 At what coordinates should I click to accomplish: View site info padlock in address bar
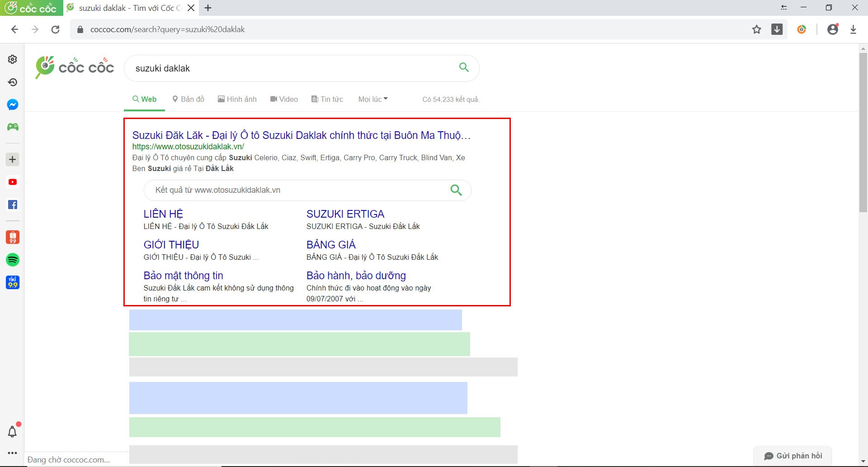click(x=80, y=29)
